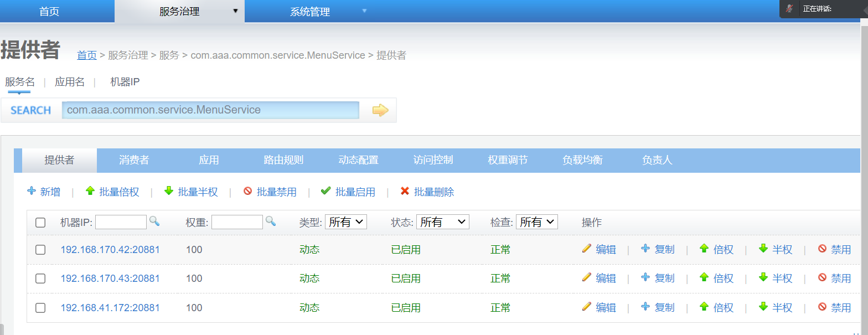Click 批量删除 red cross icon
Image resolution: width=868 pixels, height=335 pixels.
(405, 191)
